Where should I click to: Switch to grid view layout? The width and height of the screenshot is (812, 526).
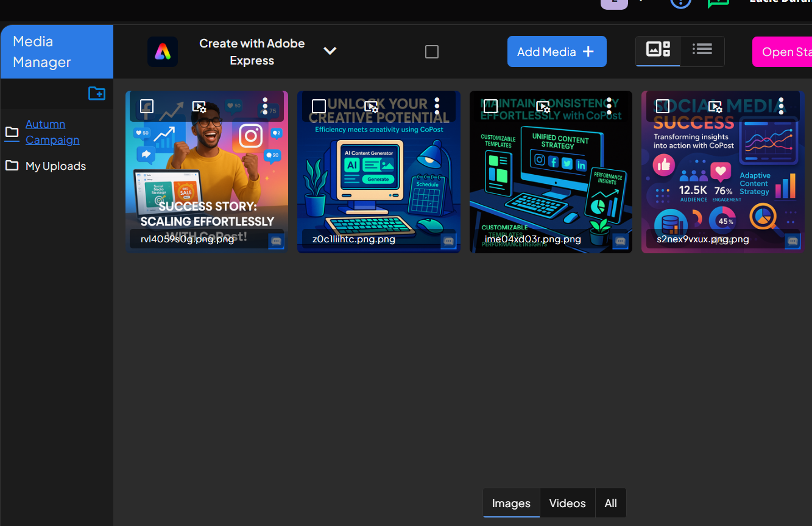click(x=658, y=50)
